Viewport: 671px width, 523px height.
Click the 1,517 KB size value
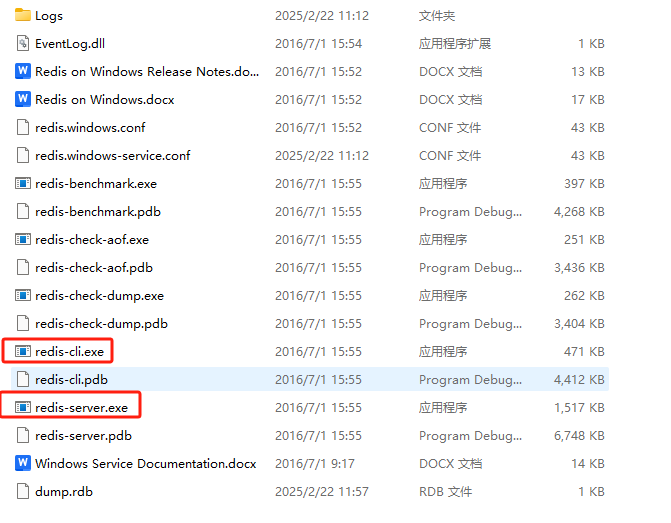tap(579, 408)
